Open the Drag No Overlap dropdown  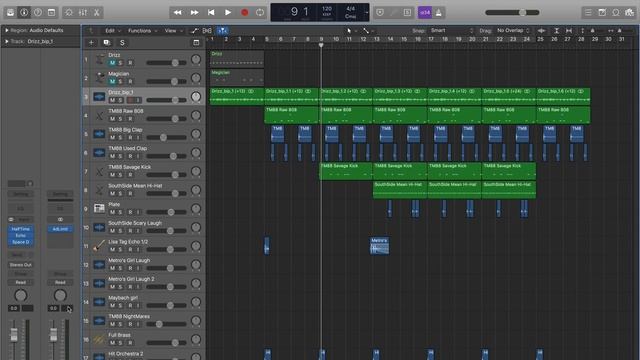coord(513,31)
